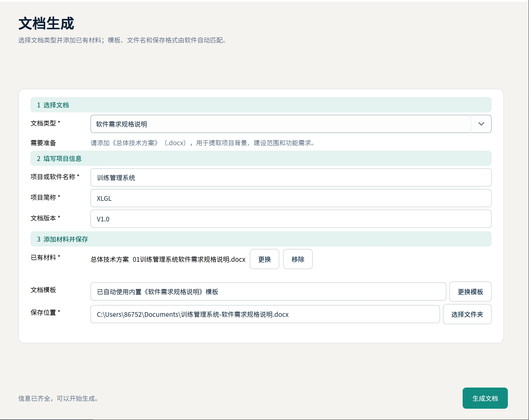Click the 需要准备 label
This screenshot has height=420, width=529.
coord(43,143)
